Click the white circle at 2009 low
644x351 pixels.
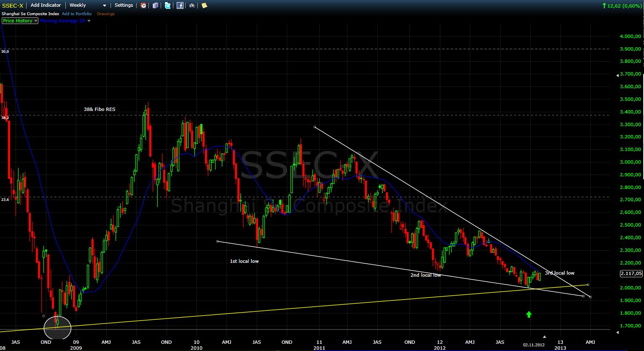click(57, 327)
